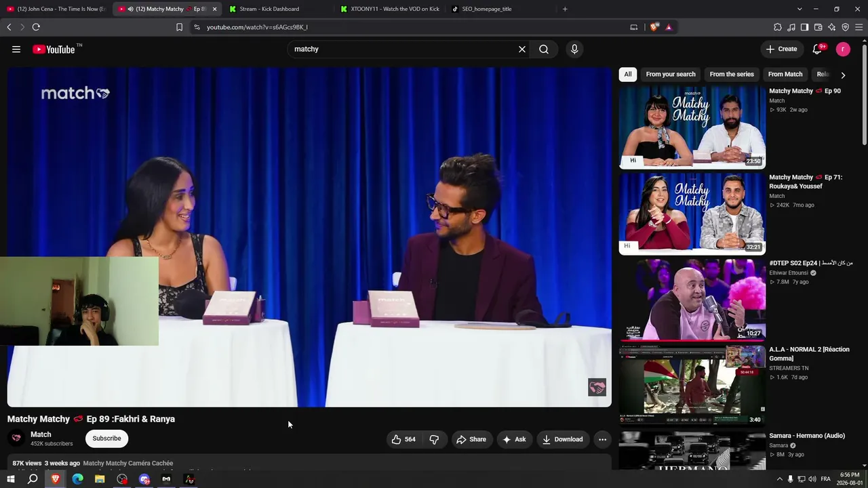Open Windows taskbar search
The image size is (868, 488).
pyautogui.click(x=33, y=479)
